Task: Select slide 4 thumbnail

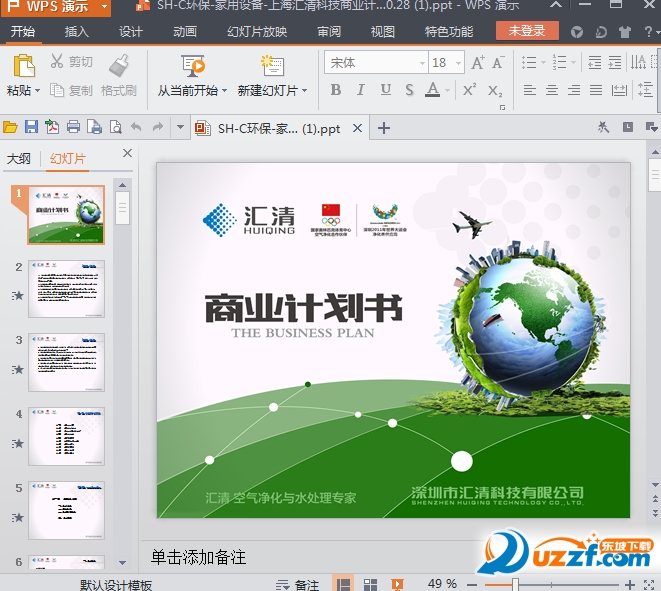Action: click(x=67, y=436)
